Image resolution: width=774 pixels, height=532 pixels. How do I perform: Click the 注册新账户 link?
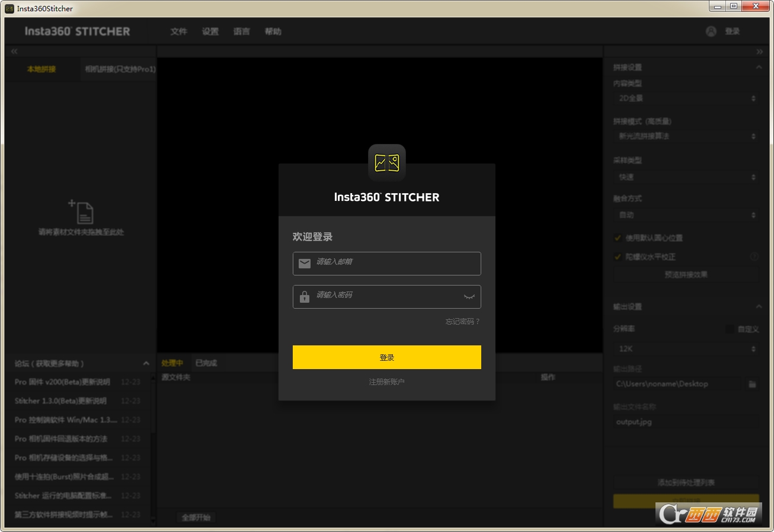387,382
